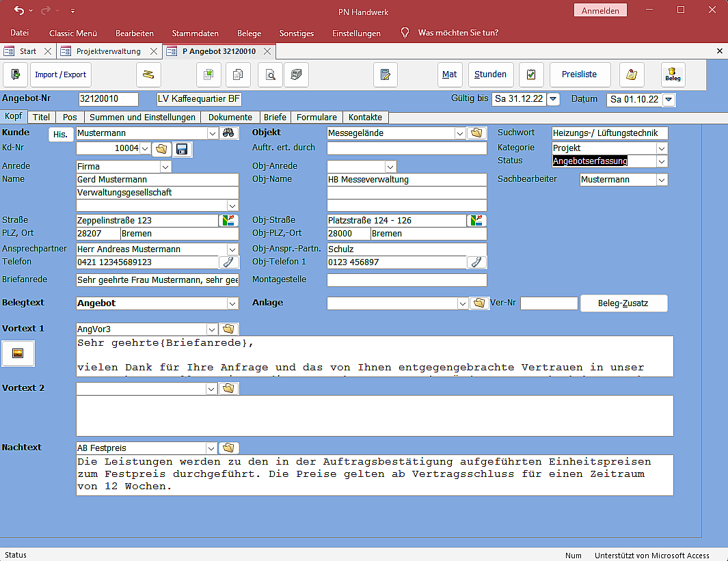Click the floppy disk save icon beside Kd-Nr
The width and height of the screenshot is (728, 561).
(x=182, y=149)
